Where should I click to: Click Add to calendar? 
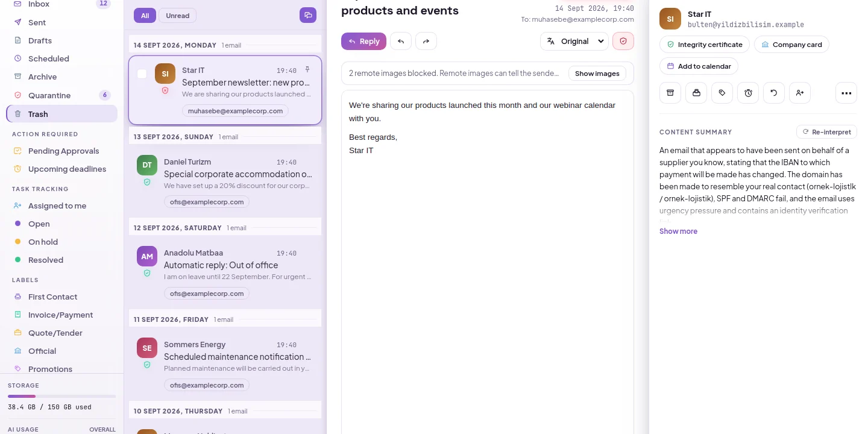[699, 66]
